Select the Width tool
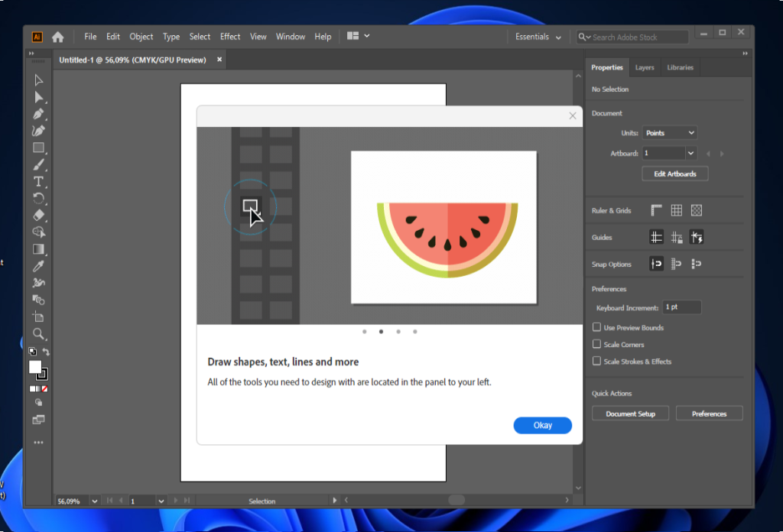The height and width of the screenshot is (532, 783). click(x=38, y=283)
